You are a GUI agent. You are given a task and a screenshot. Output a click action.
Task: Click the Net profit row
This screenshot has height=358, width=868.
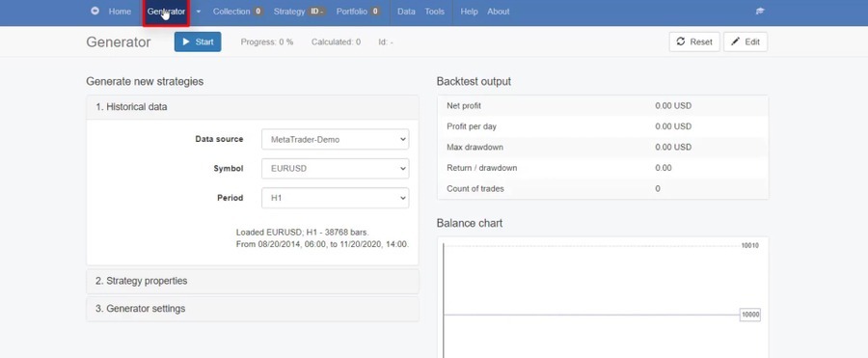603,106
